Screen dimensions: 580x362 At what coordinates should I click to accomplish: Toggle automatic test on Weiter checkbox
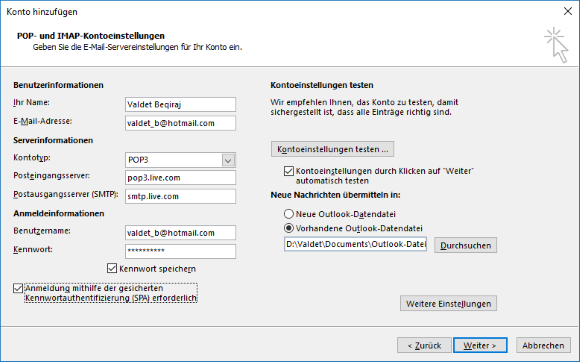[289, 171]
